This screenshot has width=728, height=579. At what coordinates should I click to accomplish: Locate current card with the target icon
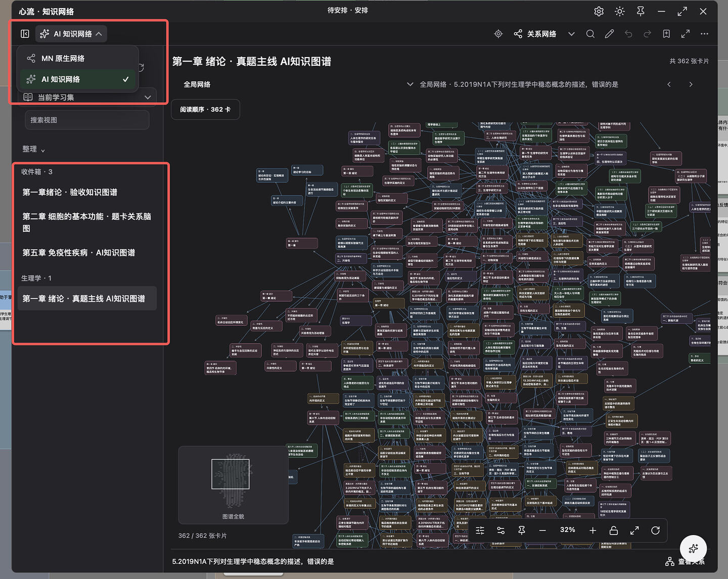point(498,34)
